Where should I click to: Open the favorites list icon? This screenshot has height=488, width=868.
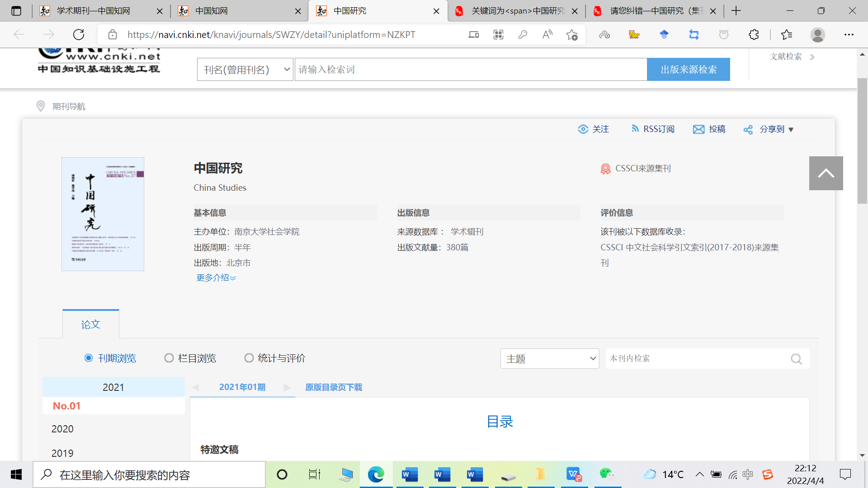click(787, 35)
